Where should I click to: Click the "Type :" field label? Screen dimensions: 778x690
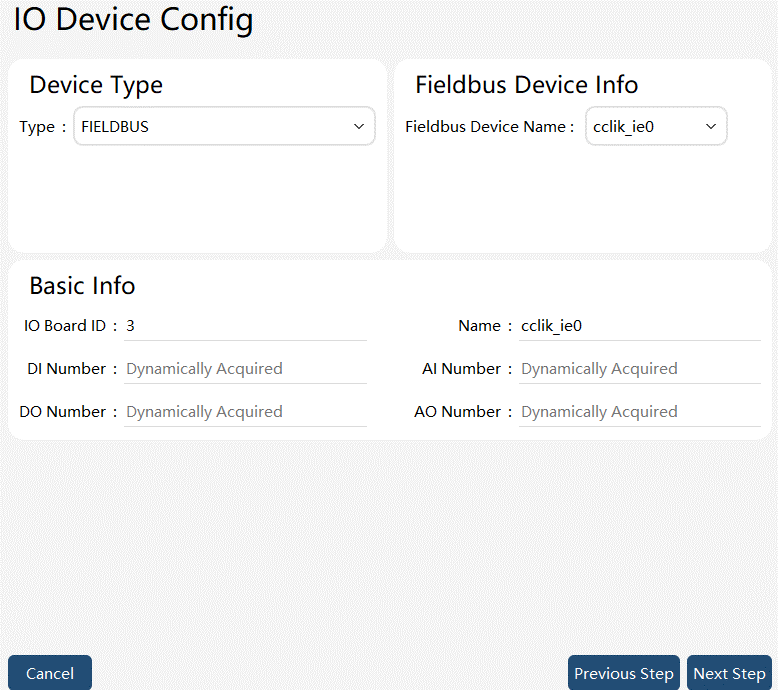pyautogui.click(x=43, y=127)
